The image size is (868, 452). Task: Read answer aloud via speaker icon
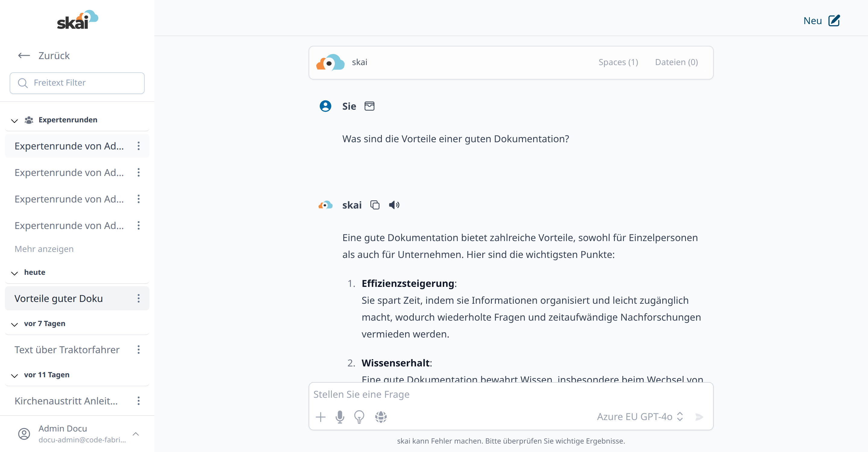394,205
